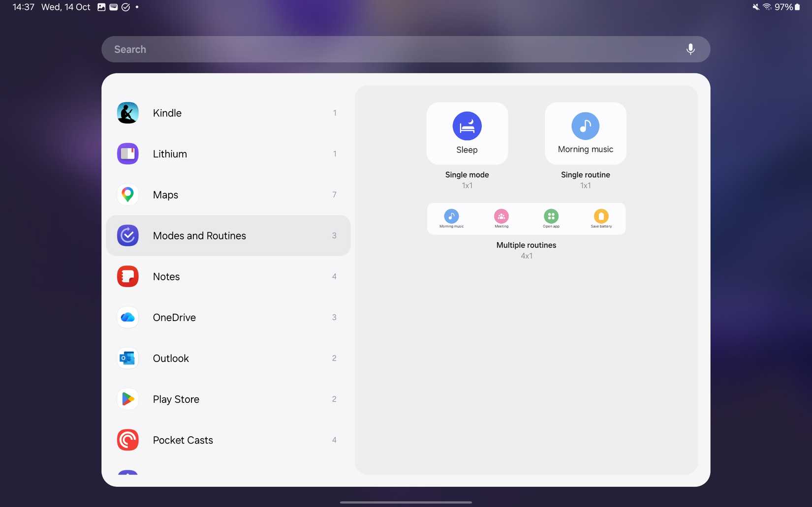812x507 pixels.
Task: Open the Play Store widgets entry
Action: click(228, 399)
